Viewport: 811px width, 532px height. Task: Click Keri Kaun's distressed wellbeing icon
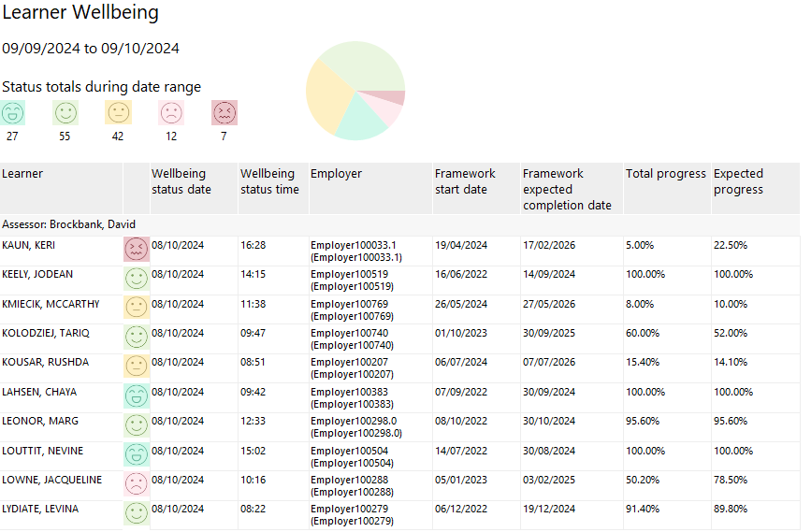tap(137, 249)
